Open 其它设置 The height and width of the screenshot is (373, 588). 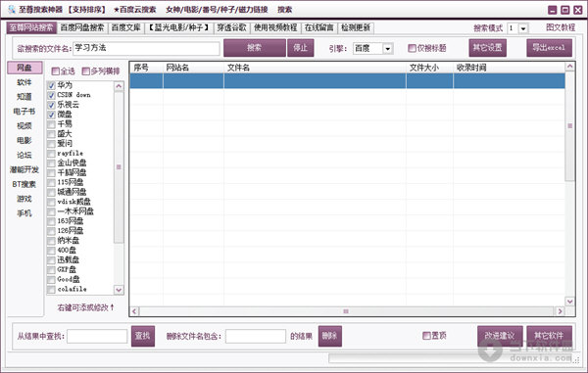[487, 48]
